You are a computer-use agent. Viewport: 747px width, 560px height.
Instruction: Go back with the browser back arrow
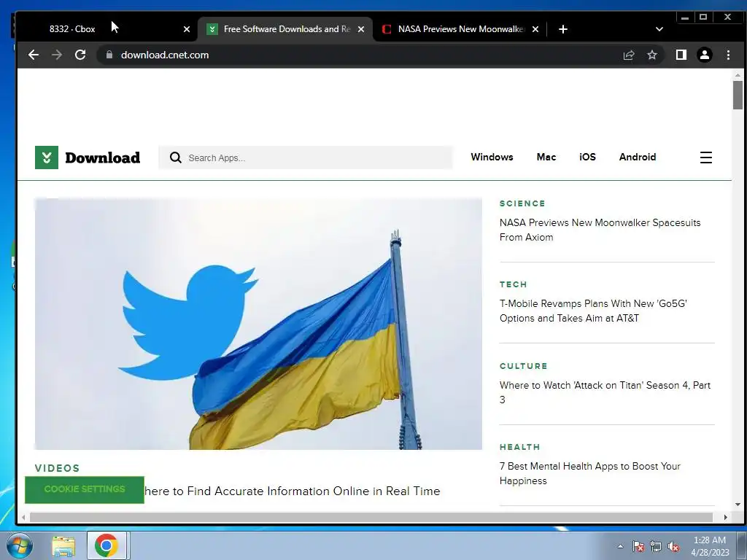(x=34, y=55)
